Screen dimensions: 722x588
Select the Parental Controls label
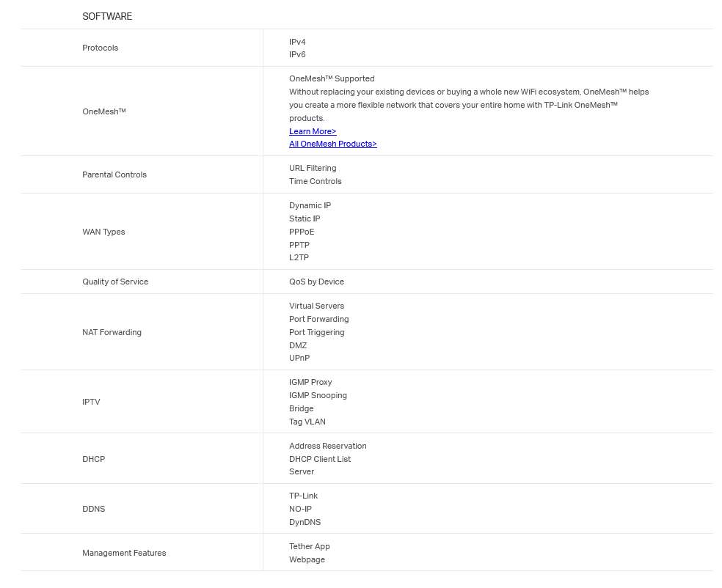114,174
